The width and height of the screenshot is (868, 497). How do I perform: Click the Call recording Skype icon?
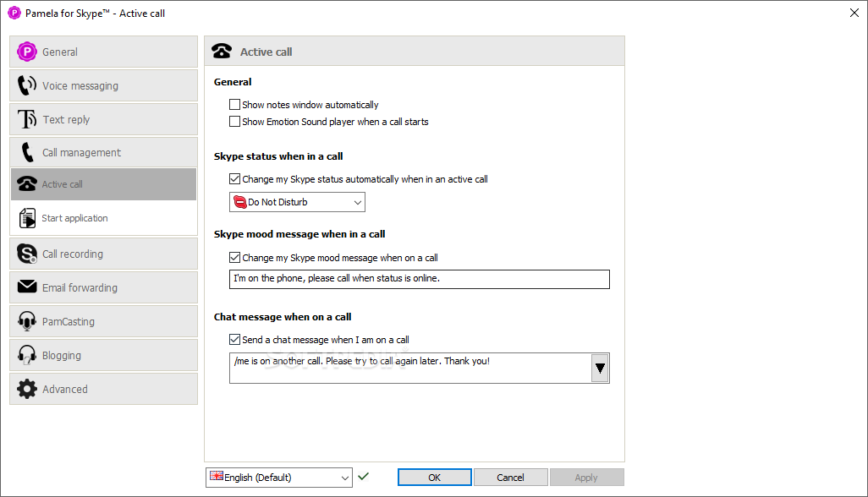pos(26,254)
